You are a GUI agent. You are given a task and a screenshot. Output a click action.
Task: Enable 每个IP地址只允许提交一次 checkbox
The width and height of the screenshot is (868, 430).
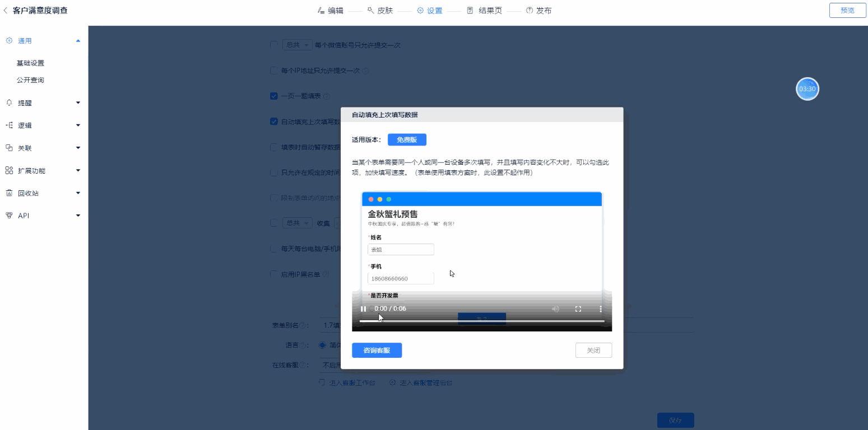[274, 71]
